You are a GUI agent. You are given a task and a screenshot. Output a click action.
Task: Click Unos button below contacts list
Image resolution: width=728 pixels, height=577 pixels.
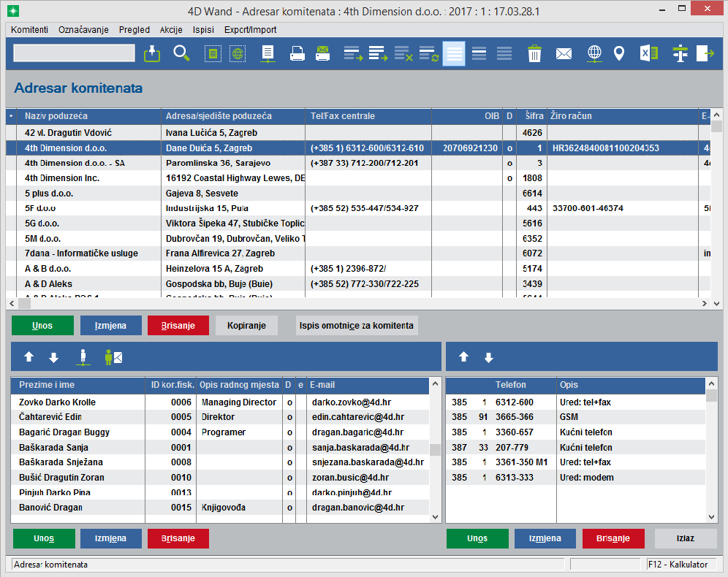(x=44, y=538)
